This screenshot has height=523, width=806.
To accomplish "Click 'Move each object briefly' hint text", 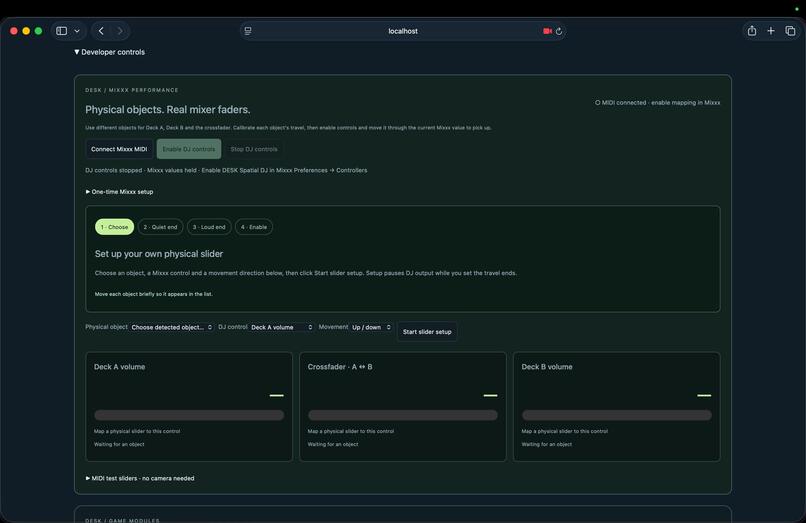I will (154, 294).
